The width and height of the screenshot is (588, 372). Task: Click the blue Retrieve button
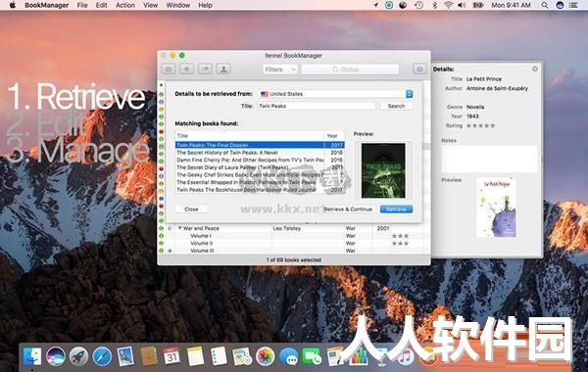click(396, 209)
